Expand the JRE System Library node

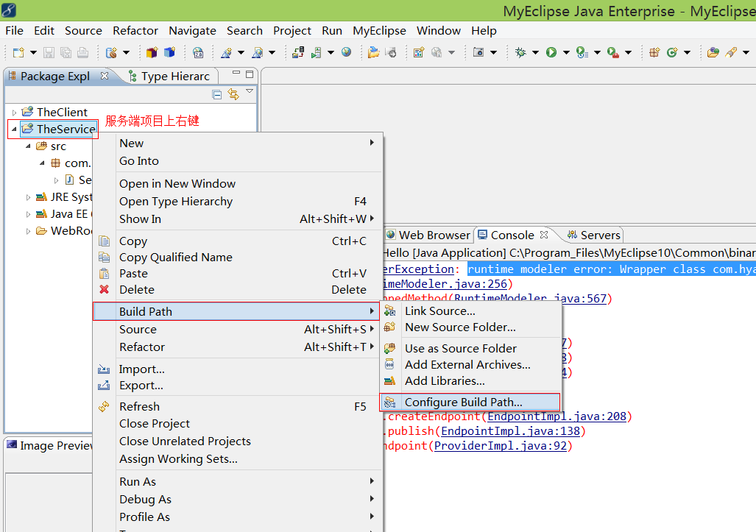click(28, 197)
